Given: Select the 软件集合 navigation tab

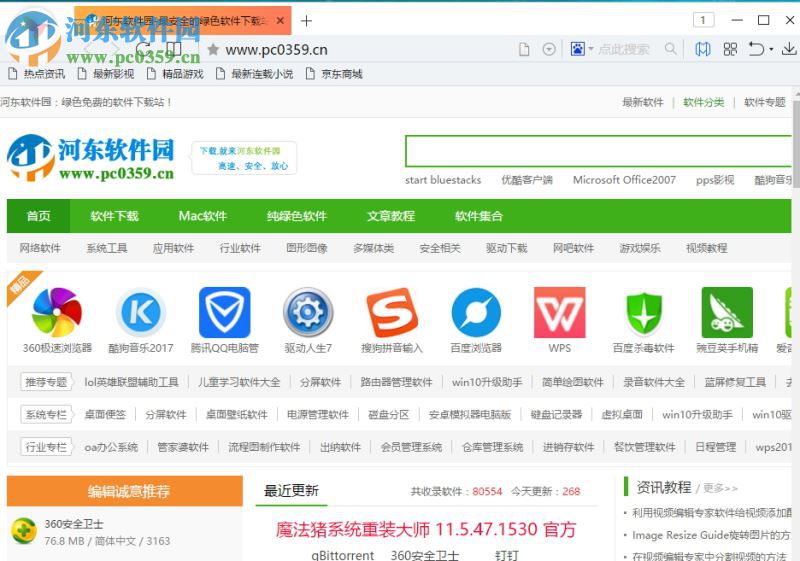Looking at the screenshot, I should click(479, 216).
